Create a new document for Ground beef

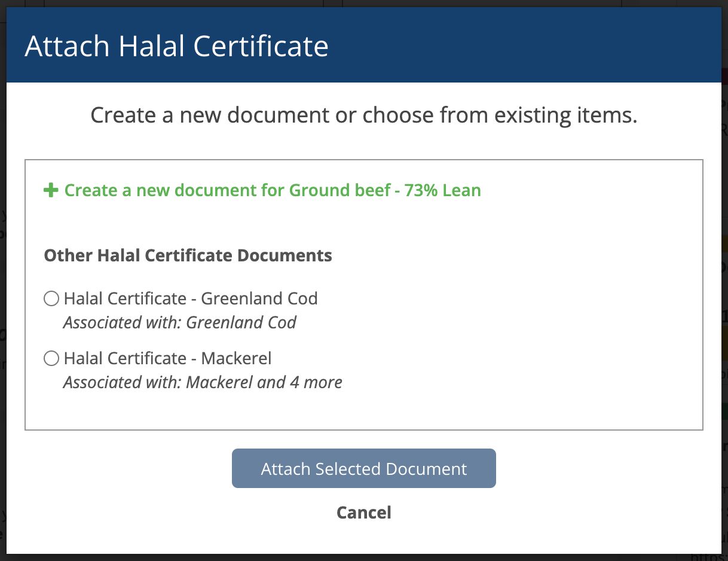[262, 191]
